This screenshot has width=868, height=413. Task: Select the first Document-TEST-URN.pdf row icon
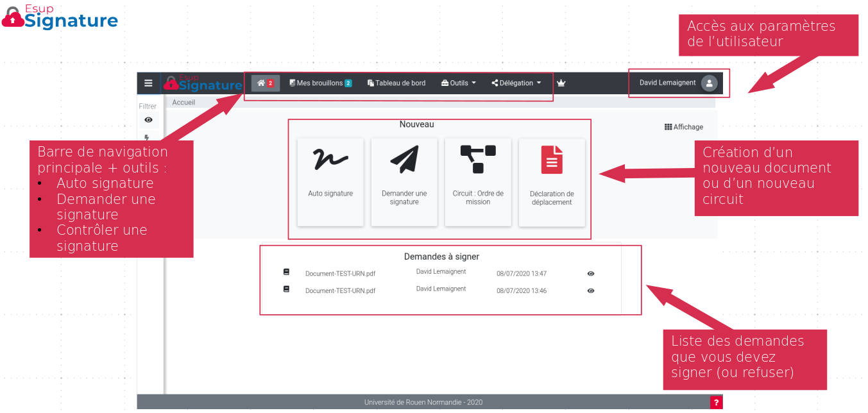tap(287, 272)
